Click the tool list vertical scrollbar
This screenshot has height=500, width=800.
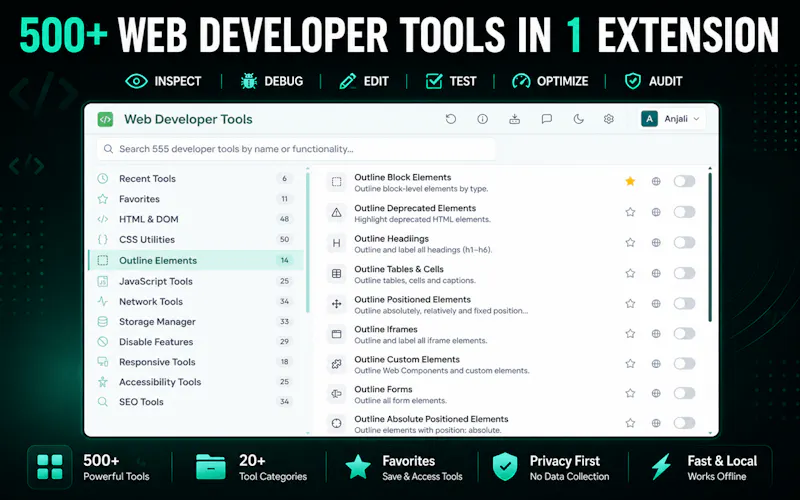(710, 247)
